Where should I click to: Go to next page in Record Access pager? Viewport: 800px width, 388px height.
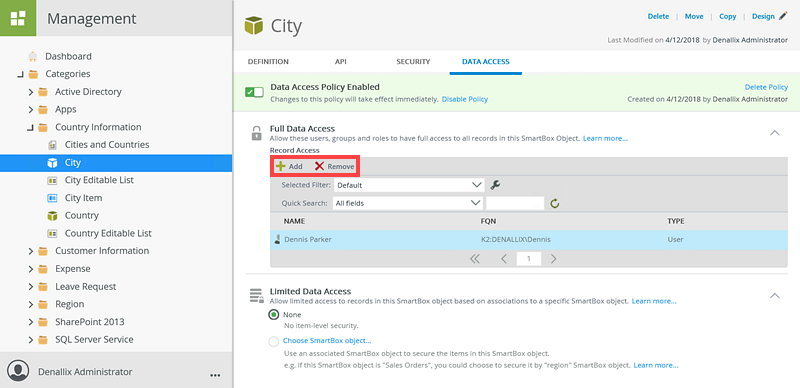coord(554,259)
